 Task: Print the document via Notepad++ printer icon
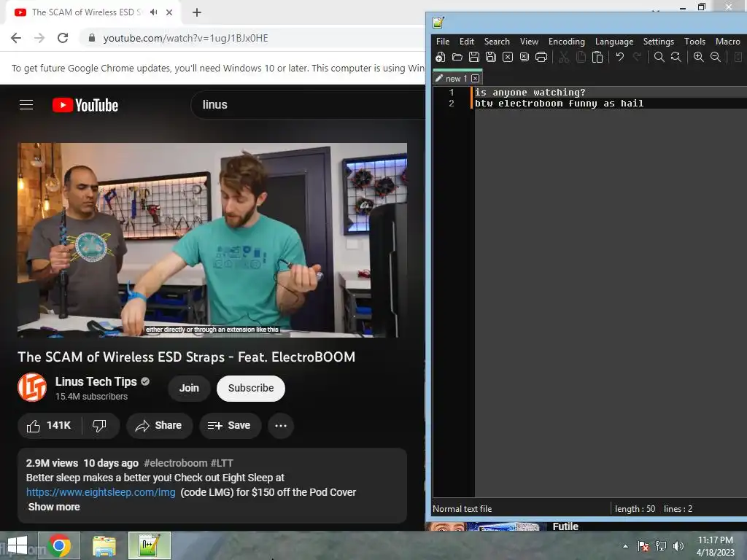coord(541,57)
